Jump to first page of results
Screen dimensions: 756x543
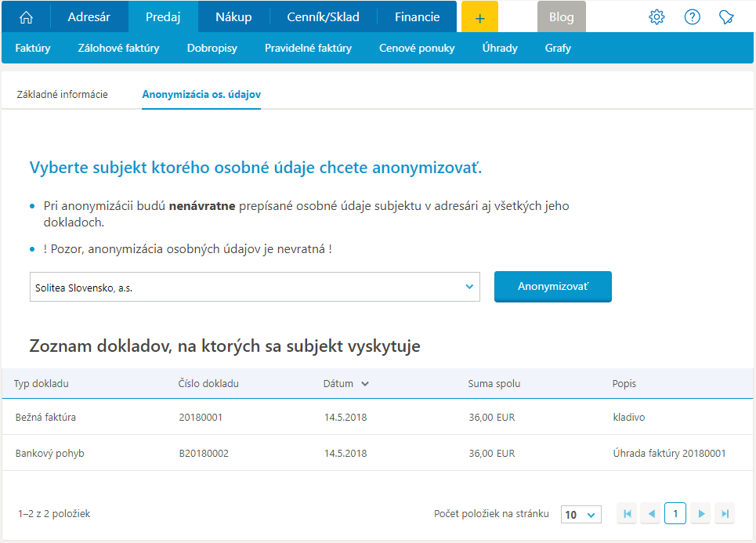627,514
